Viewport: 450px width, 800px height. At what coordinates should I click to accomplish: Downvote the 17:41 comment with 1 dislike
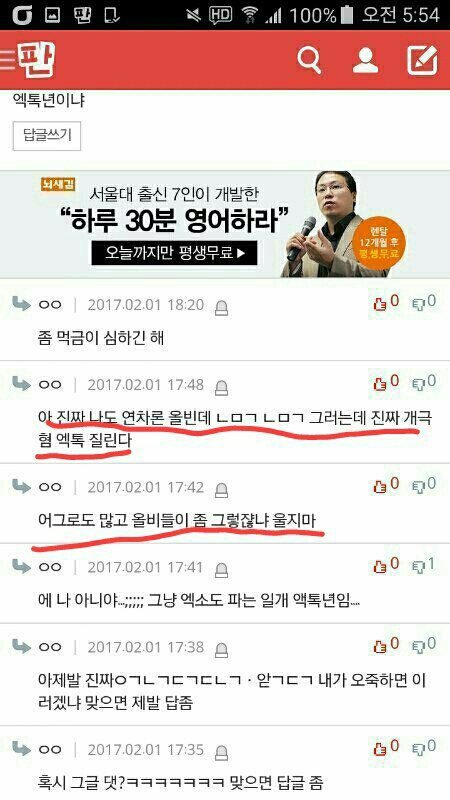click(424, 565)
